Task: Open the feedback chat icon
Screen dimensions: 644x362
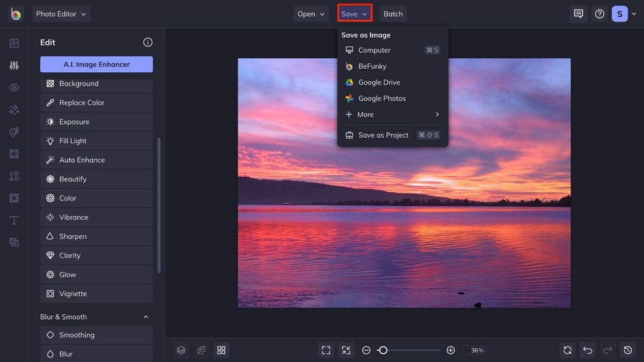Action: tap(579, 14)
